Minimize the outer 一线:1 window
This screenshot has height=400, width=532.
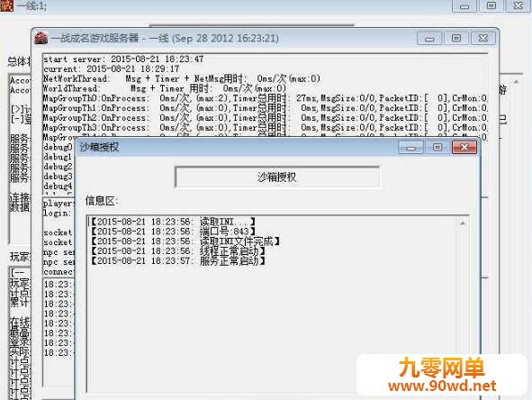[x=464, y=5]
